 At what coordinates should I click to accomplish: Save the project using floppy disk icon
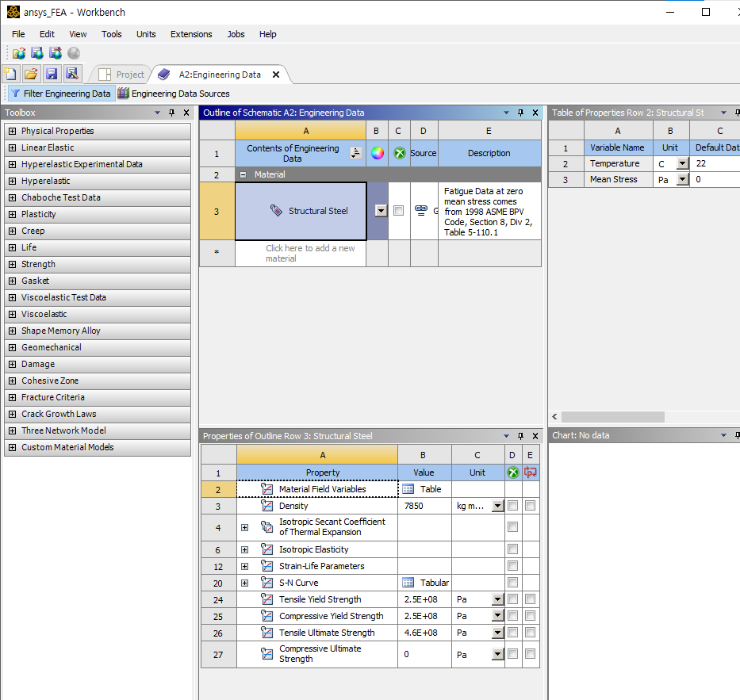52,74
